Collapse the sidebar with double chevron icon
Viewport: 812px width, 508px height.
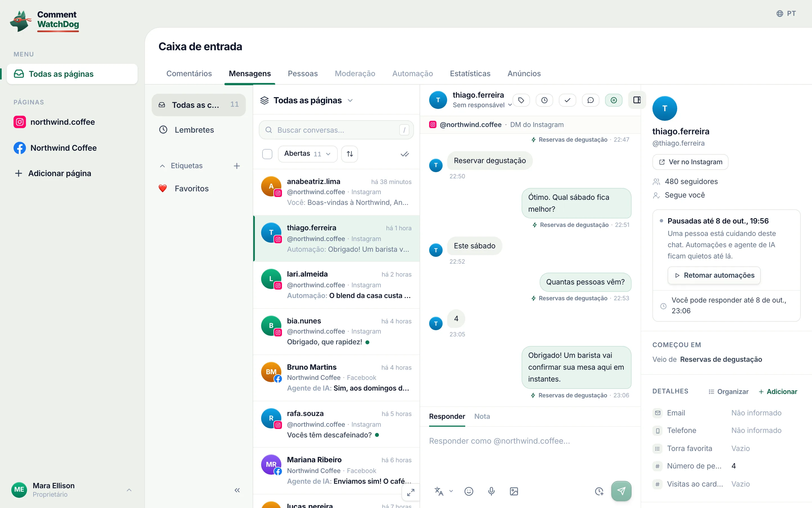(237, 490)
